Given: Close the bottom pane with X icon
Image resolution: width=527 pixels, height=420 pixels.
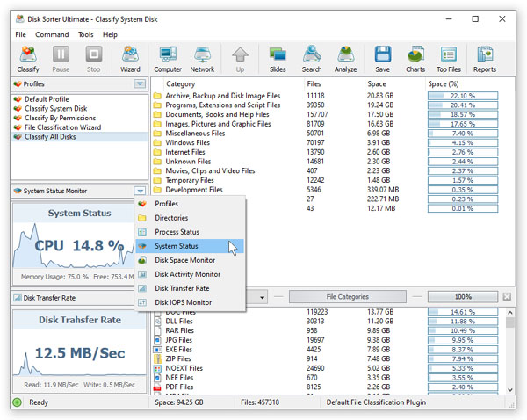Looking at the screenshot, I should (x=507, y=297).
